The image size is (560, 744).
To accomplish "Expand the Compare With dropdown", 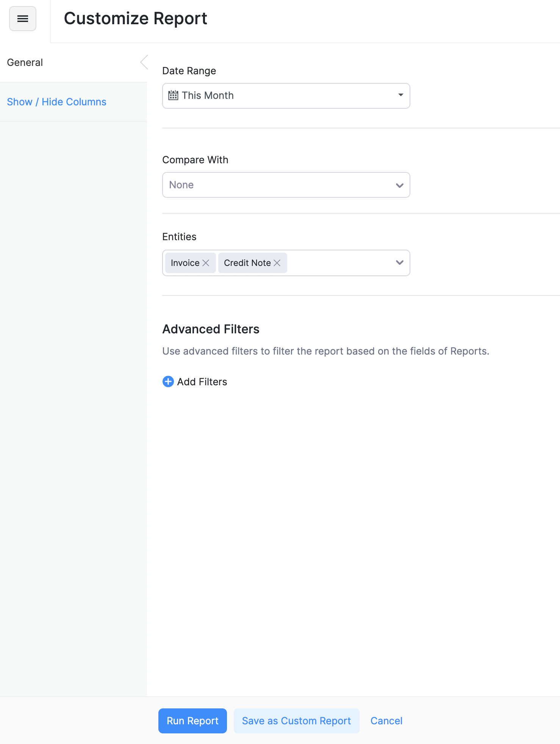I will point(286,185).
